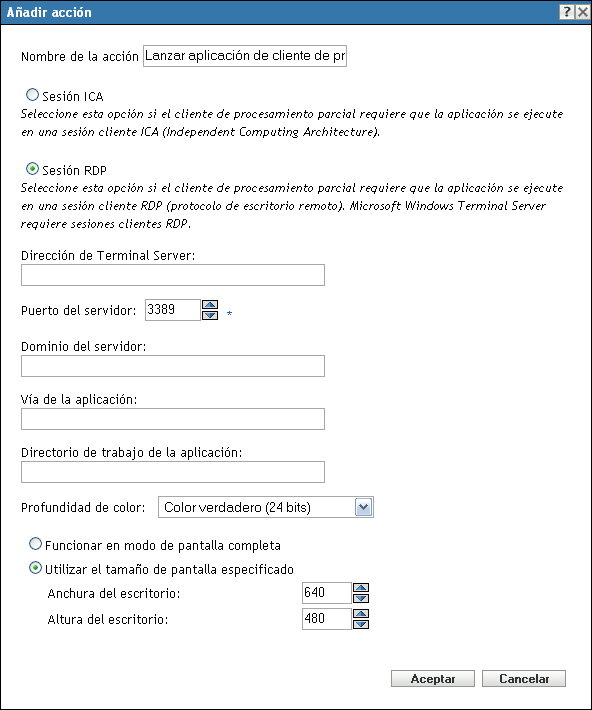Open help with the question mark icon
Image resolution: width=592 pixels, height=710 pixels.
point(567,12)
